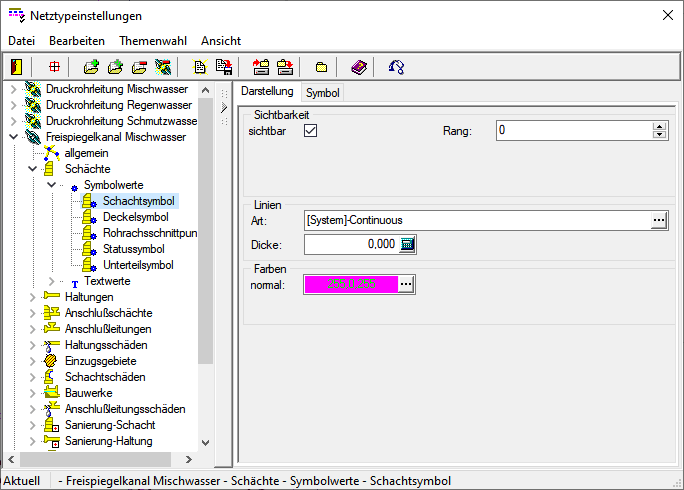
Task: Click the context help pointer icon
Action: [x=396, y=67]
